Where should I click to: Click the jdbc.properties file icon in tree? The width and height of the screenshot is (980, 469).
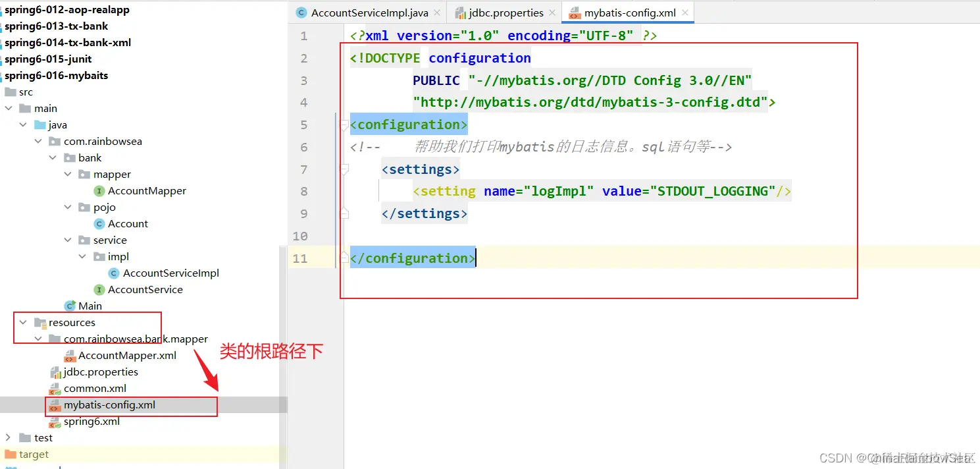pos(55,372)
